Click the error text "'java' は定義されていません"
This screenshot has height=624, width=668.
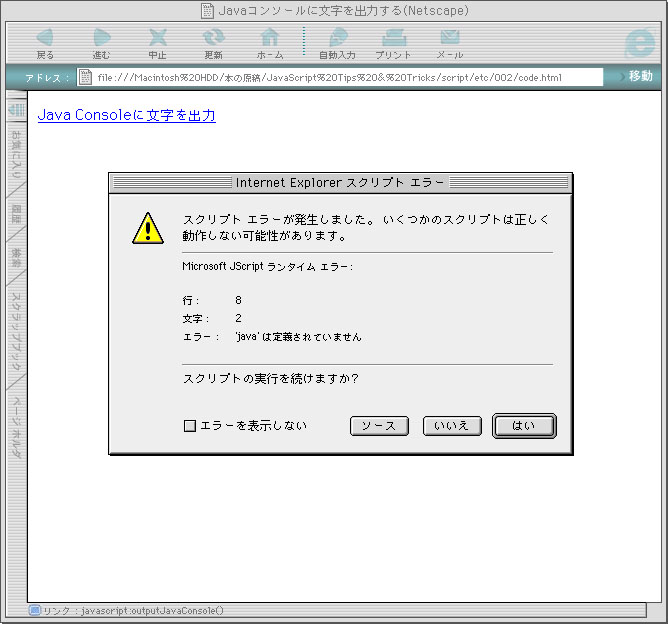[298, 337]
